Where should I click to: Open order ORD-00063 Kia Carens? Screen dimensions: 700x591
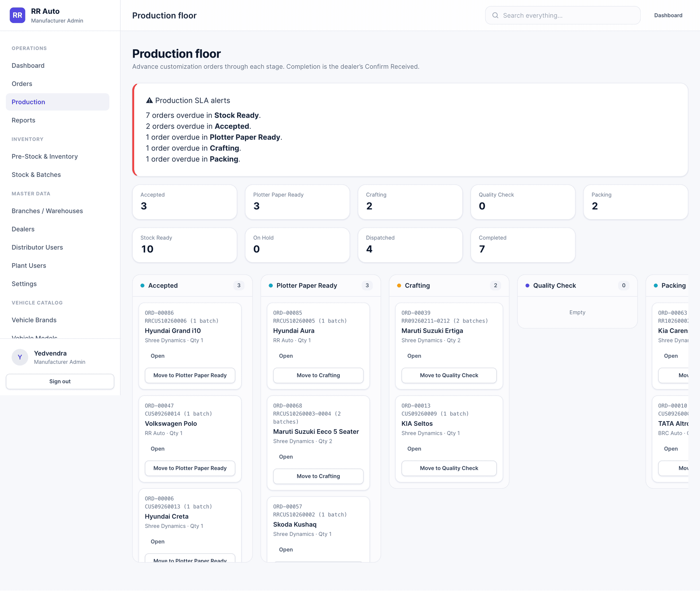tap(671, 356)
